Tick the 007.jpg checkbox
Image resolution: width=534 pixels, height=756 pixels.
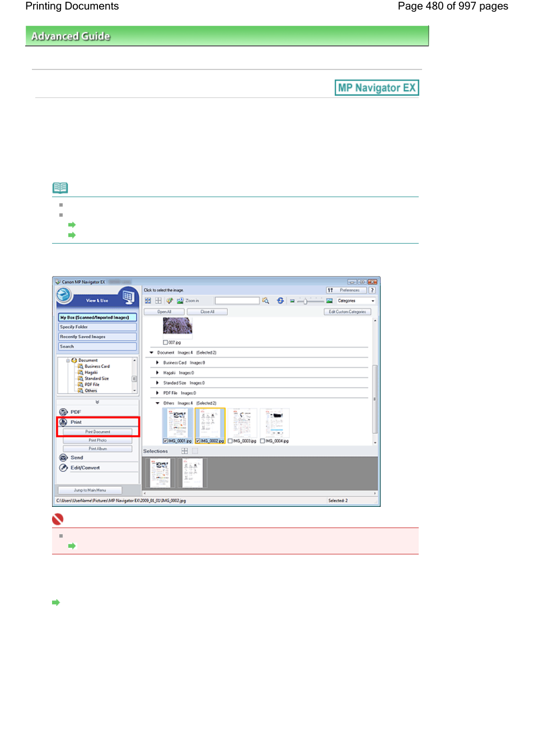click(165, 342)
